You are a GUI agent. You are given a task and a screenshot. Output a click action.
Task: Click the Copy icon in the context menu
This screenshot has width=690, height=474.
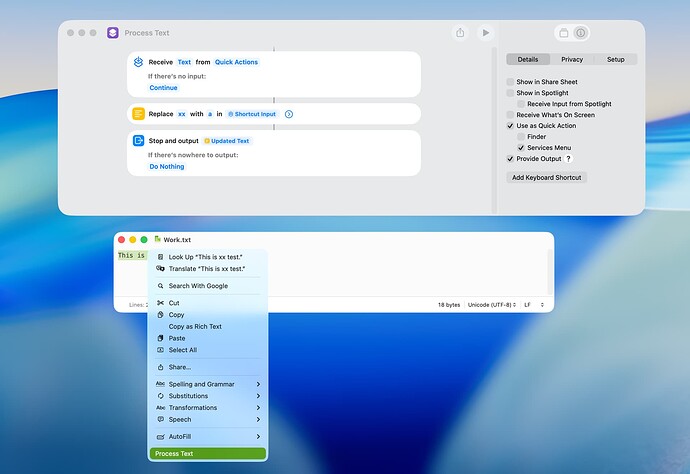(160, 315)
